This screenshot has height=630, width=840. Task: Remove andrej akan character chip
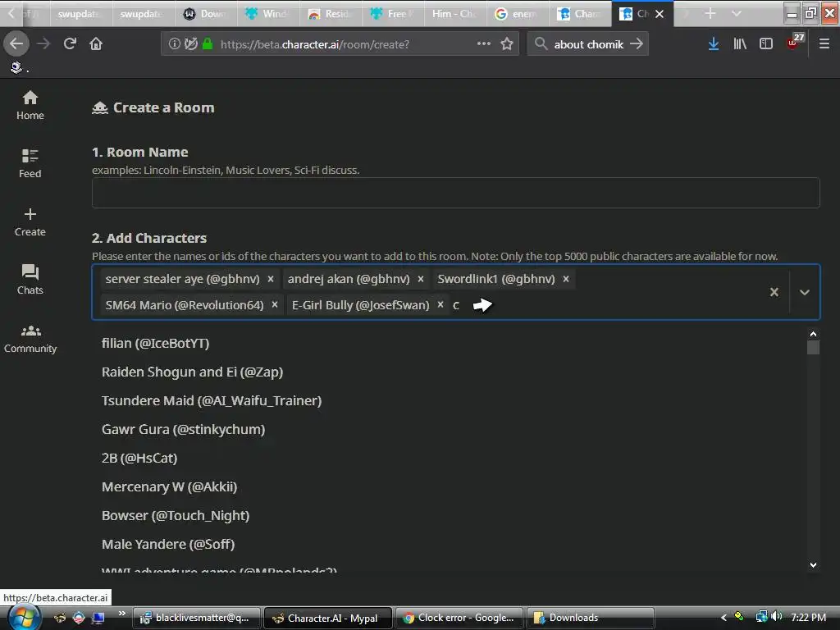point(421,279)
